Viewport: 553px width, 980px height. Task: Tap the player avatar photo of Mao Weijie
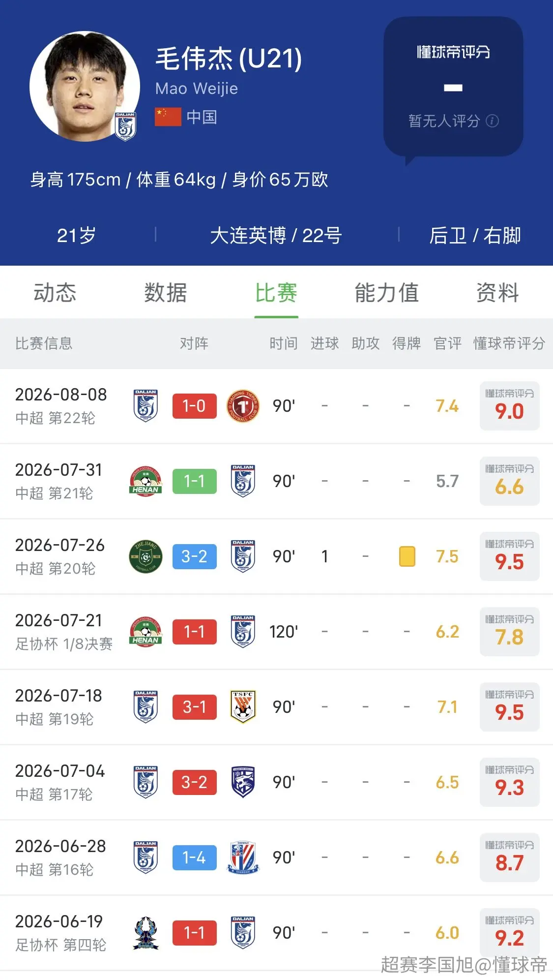pyautogui.click(x=85, y=87)
